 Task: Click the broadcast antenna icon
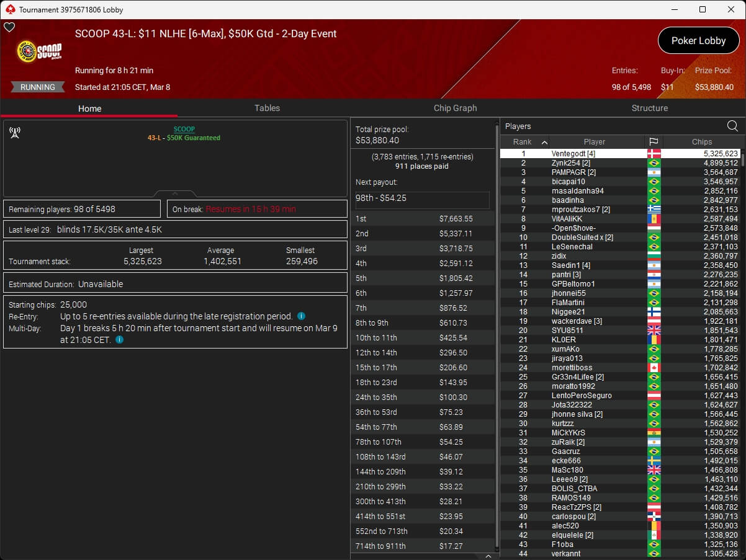[15, 133]
